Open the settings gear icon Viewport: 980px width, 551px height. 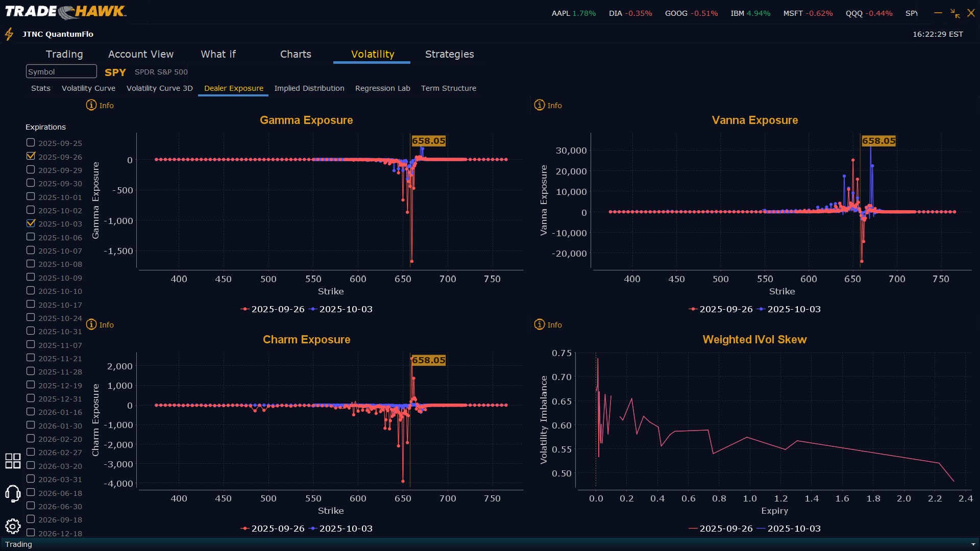click(13, 526)
